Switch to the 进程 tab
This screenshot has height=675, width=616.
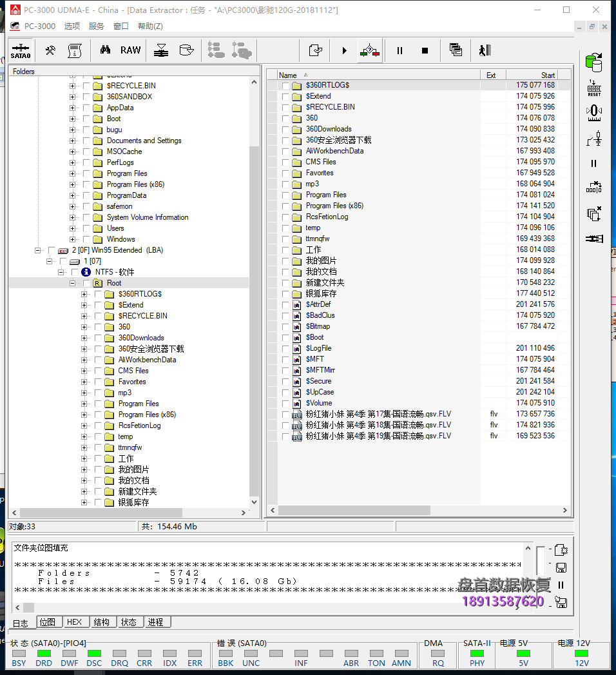156,622
